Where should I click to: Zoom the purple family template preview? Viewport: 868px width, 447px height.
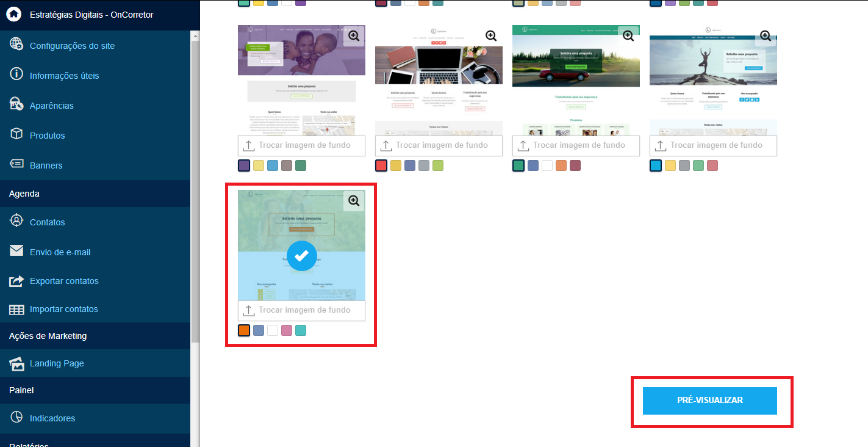click(x=354, y=36)
